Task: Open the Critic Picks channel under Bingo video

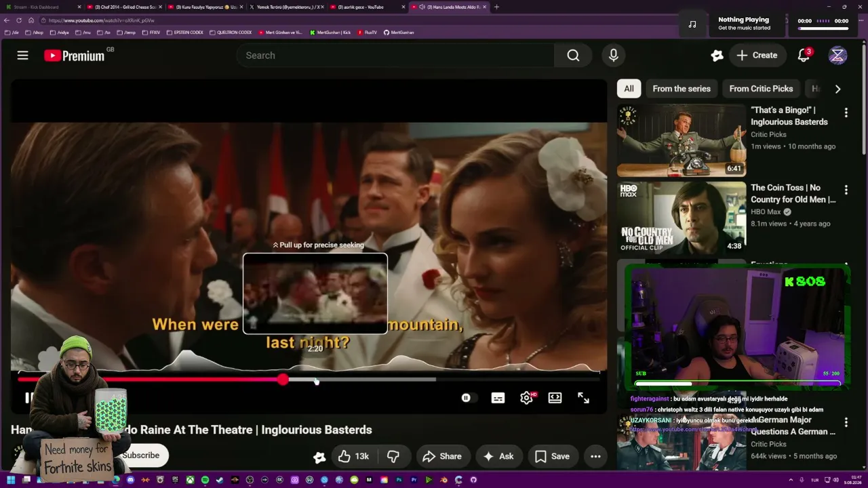Action: click(x=768, y=134)
